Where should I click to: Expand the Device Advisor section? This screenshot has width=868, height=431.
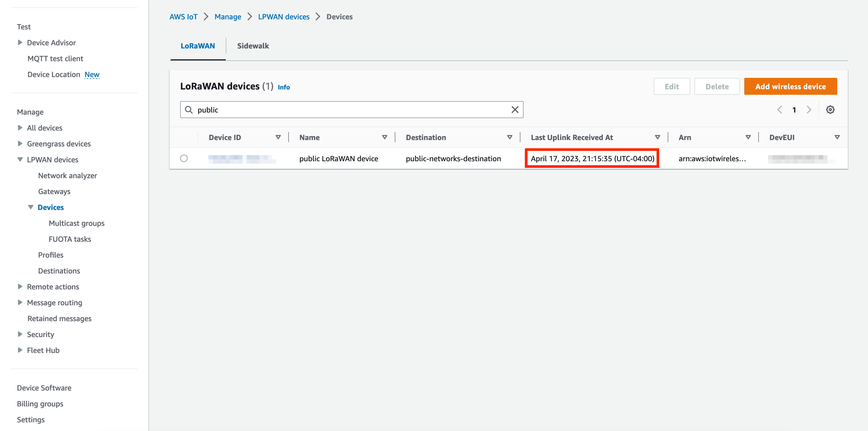(20, 42)
